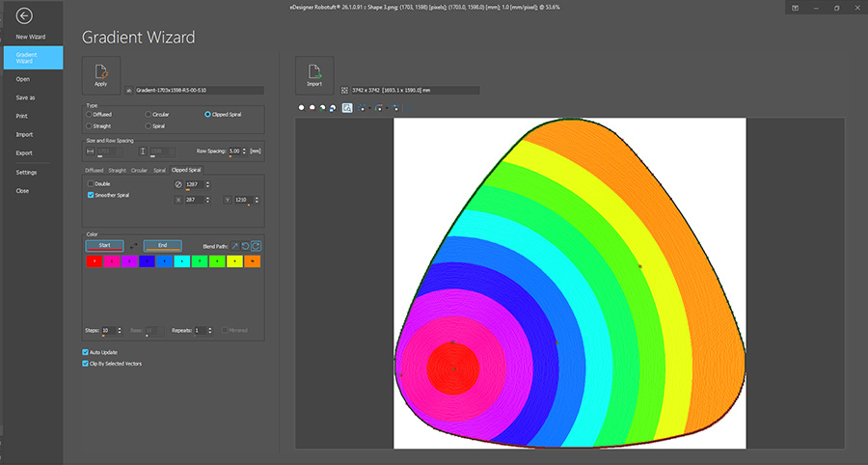Click the blue top-dots node tool icon
868x465 pixels.
point(395,108)
